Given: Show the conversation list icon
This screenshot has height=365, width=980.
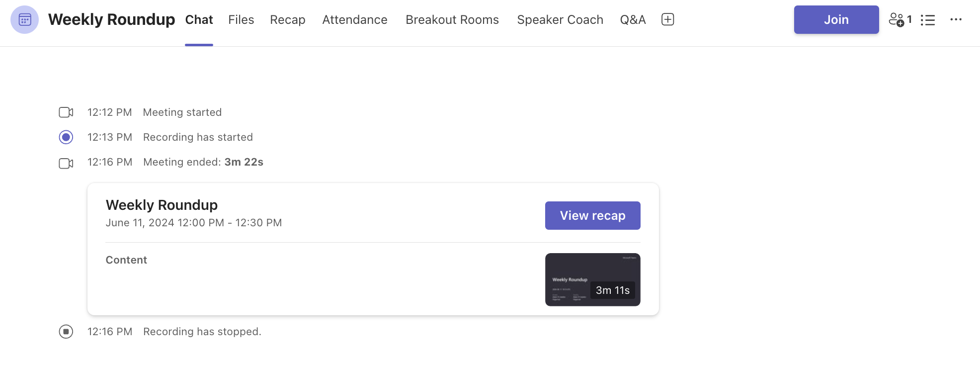Looking at the screenshot, I should pos(928,19).
